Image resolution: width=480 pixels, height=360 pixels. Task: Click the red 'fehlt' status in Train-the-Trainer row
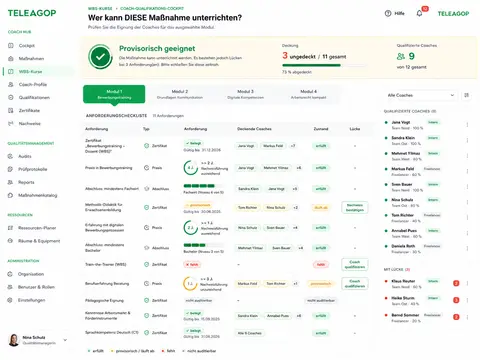pyautogui.click(x=321, y=264)
